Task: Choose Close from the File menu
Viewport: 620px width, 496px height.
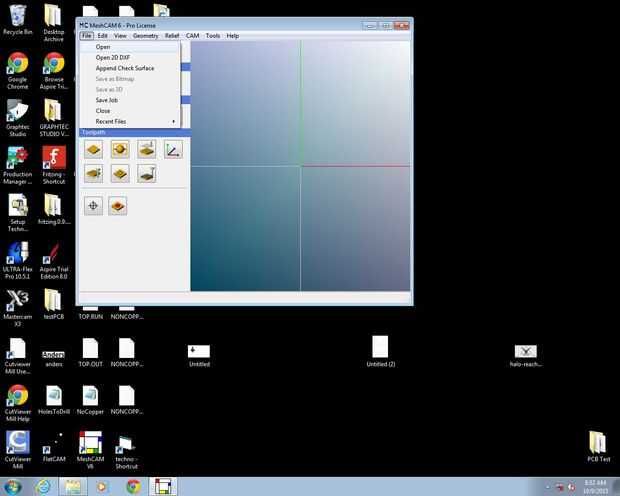Action: tap(130, 111)
